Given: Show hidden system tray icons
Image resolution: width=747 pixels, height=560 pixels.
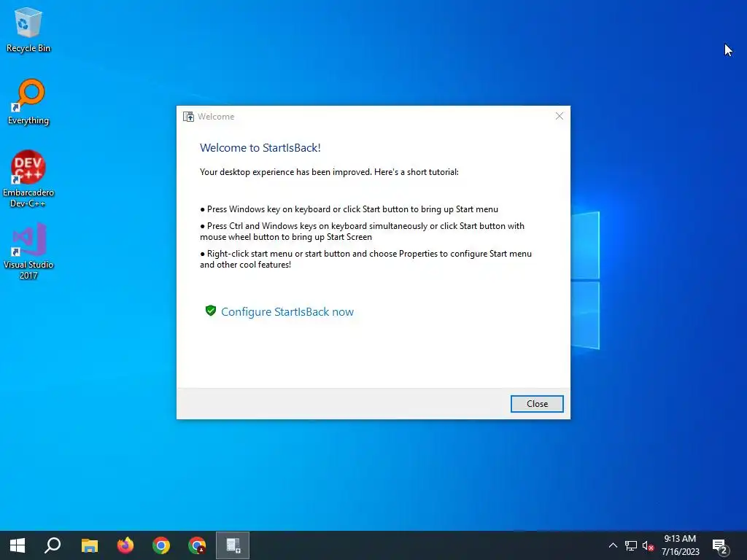Looking at the screenshot, I should tap(613, 545).
